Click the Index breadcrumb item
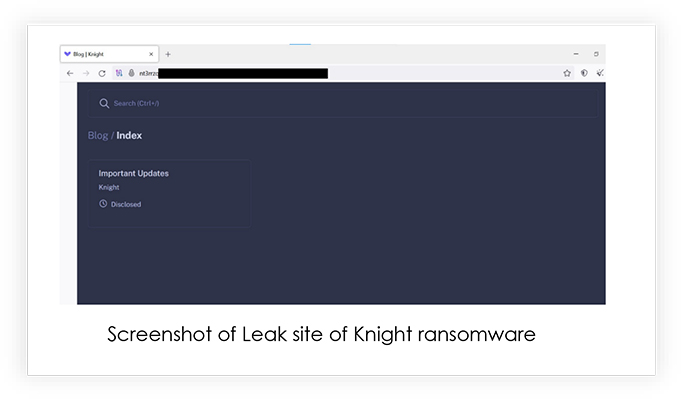681x399 pixels. point(129,135)
